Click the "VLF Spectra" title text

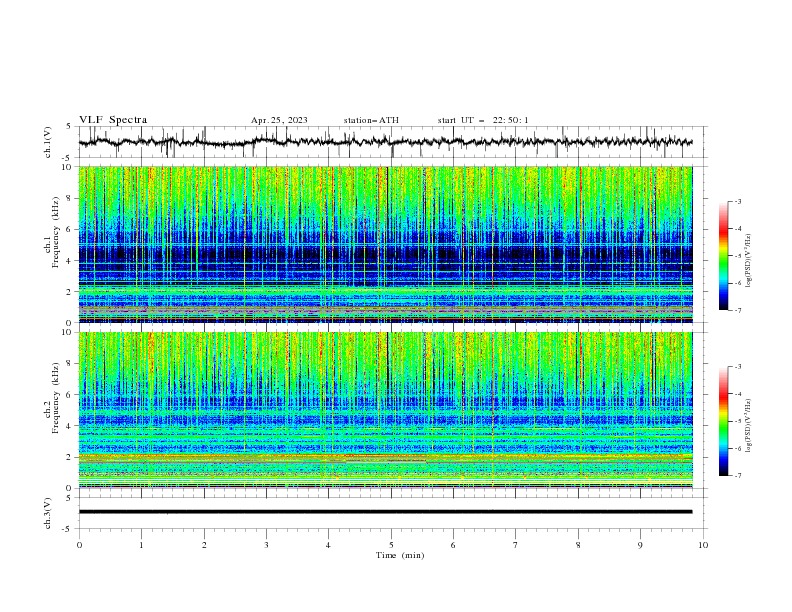113,120
